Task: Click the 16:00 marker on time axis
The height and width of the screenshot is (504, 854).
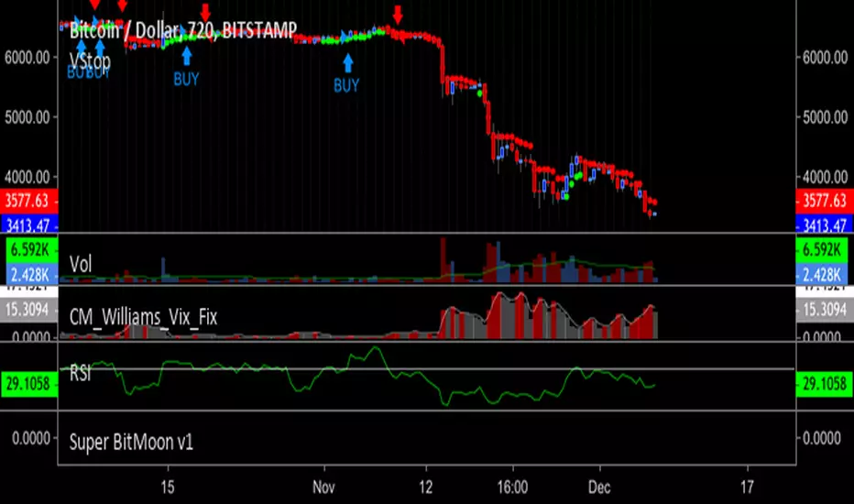Action: (512, 487)
